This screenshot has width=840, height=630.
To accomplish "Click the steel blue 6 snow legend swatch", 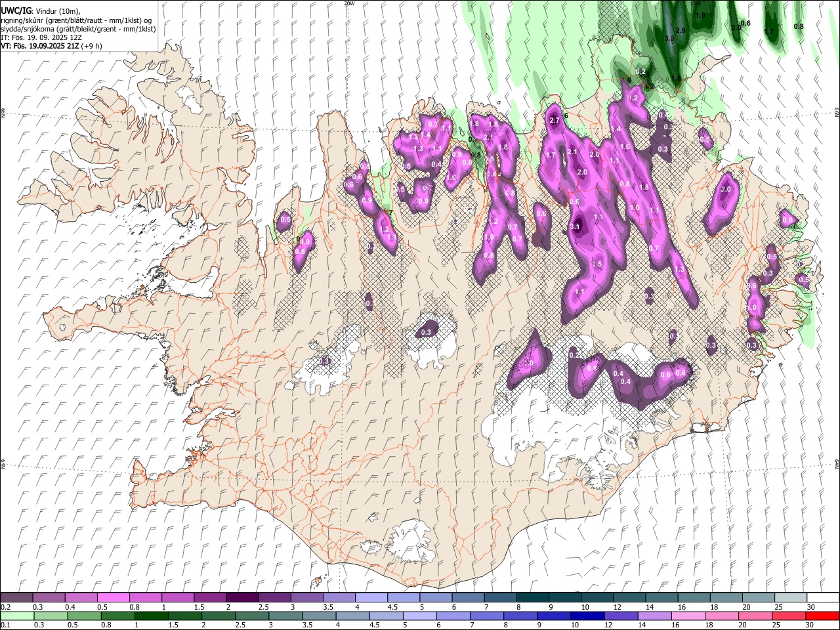I will [x=469, y=597].
